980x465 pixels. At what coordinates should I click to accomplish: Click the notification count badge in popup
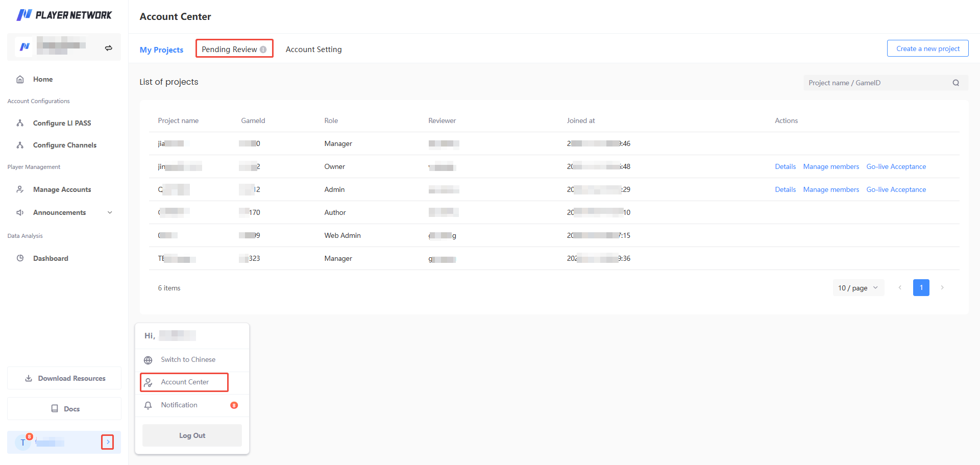tap(234, 405)
